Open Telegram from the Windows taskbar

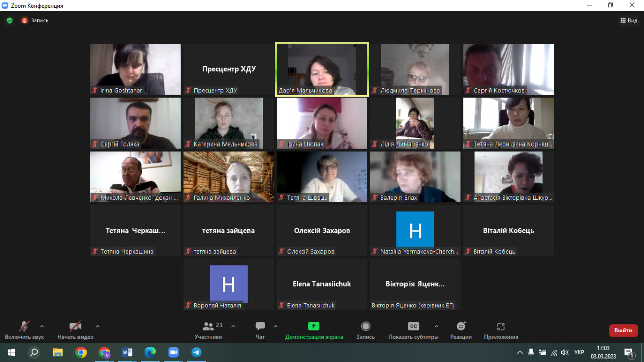tap(196, 352)
